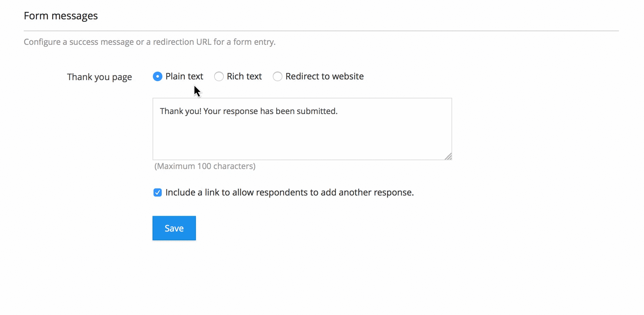Screen dimensions: 644x315
Task: Click the "Rich text" option label
Action: [x=244, y=76]
